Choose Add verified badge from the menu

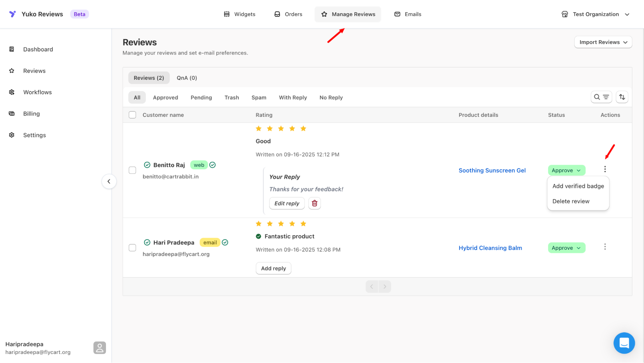click(578, 186)
